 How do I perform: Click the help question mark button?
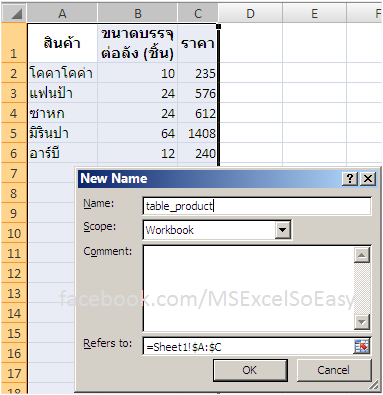(350, 179)
